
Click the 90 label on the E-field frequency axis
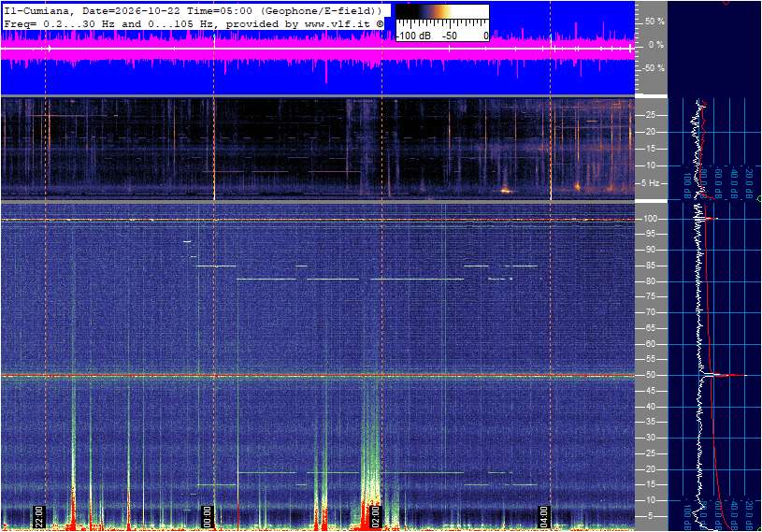coord(650,250)
